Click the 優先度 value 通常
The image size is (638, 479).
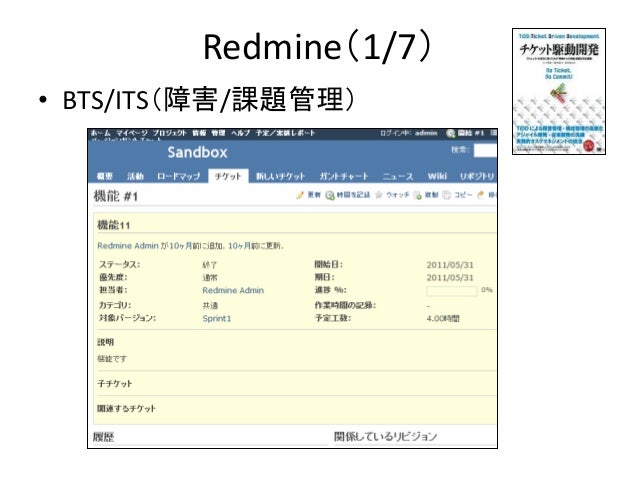coord(210,278)
